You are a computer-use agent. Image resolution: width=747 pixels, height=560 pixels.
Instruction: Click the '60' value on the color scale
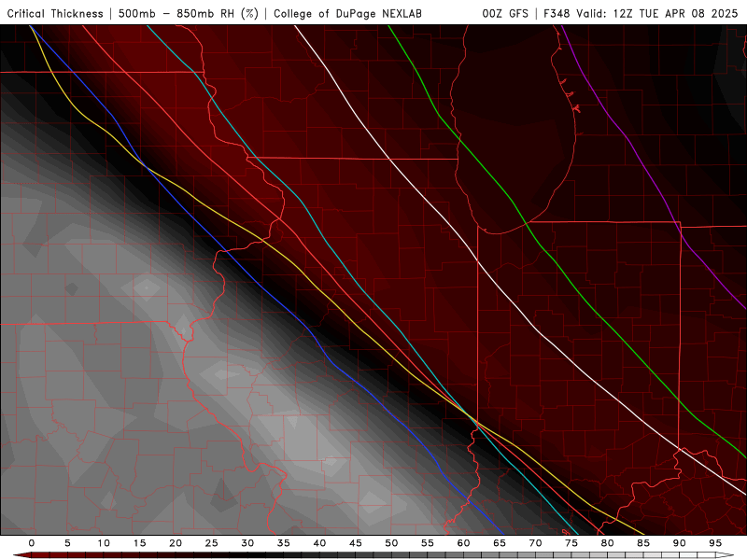coord(463,543)
